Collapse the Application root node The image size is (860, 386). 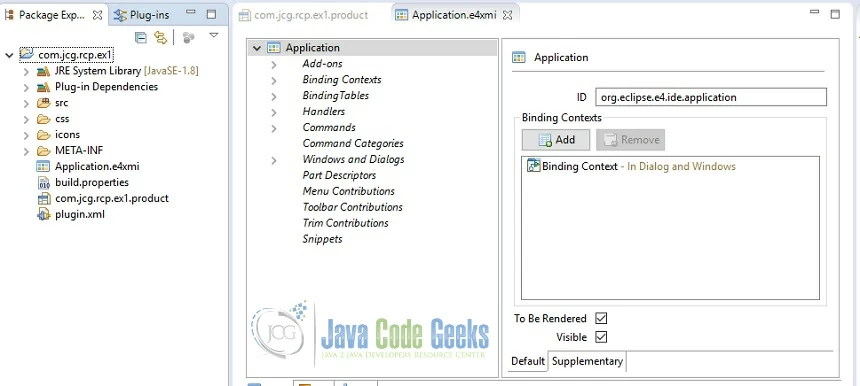pos(256,48)
